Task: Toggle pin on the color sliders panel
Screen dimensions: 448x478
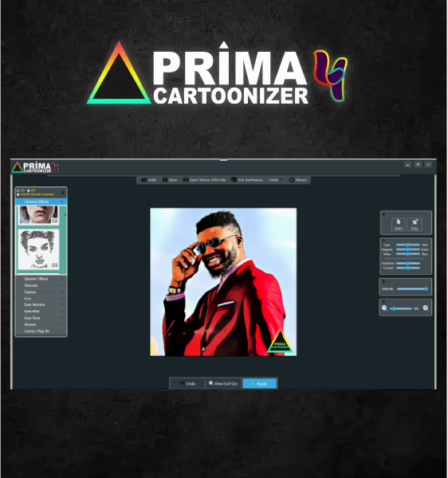Action: [383, 241]
